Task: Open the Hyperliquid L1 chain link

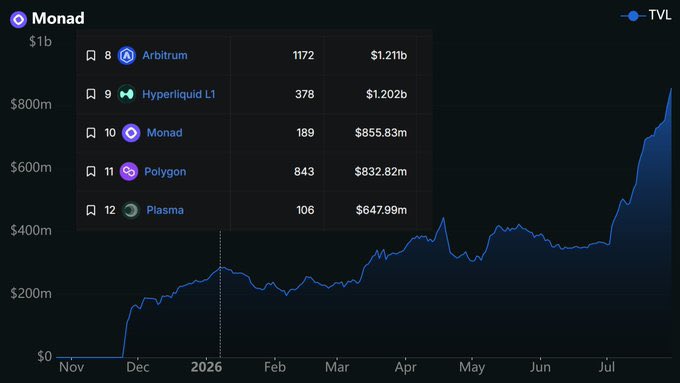Action: coord(179,94)
